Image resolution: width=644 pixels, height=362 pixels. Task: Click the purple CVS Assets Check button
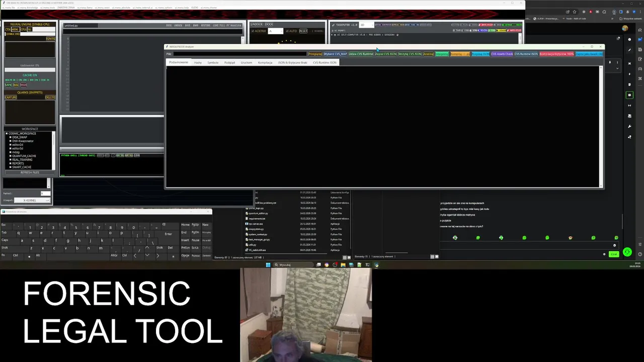pos(502,54)
